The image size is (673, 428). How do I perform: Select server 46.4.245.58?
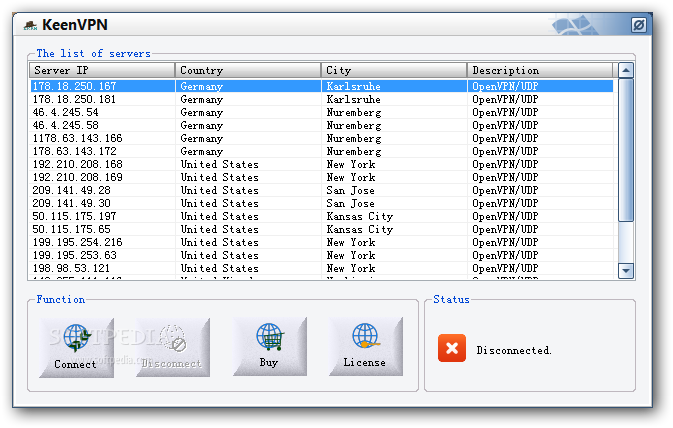[322, 125]
